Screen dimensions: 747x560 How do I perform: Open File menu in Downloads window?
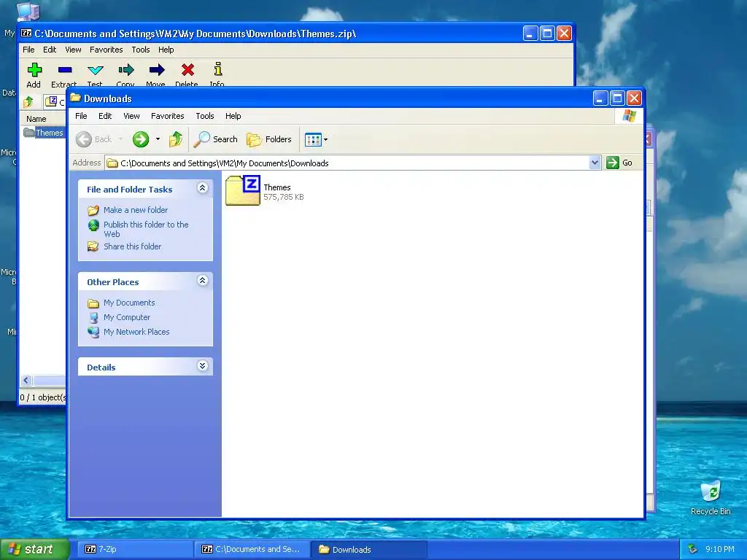pos(82,116)
